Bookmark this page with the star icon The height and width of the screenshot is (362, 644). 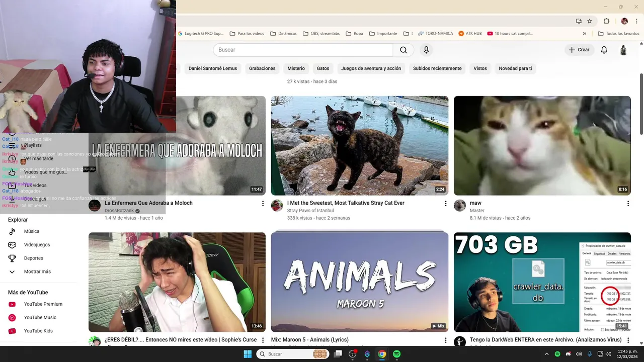coord(590,21)
